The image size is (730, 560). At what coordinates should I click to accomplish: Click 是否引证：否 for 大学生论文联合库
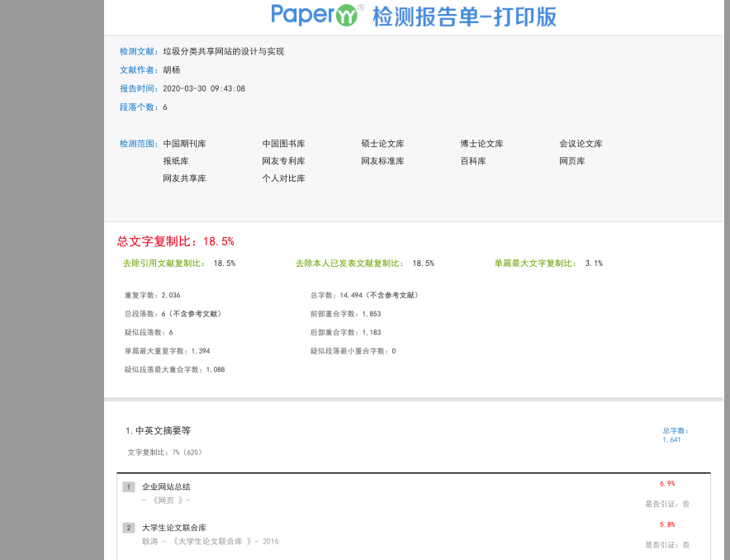click(667, 545)
